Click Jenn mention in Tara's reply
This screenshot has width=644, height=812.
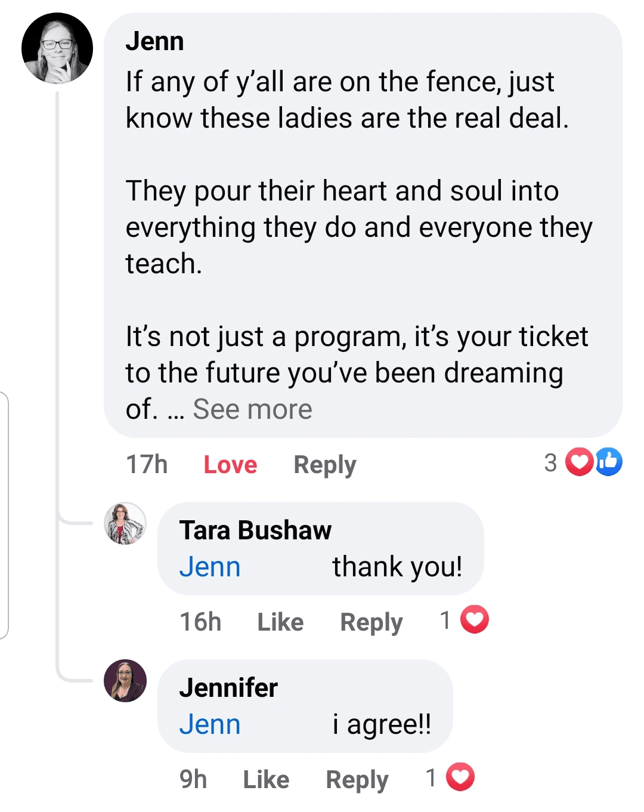pos(210,567)
